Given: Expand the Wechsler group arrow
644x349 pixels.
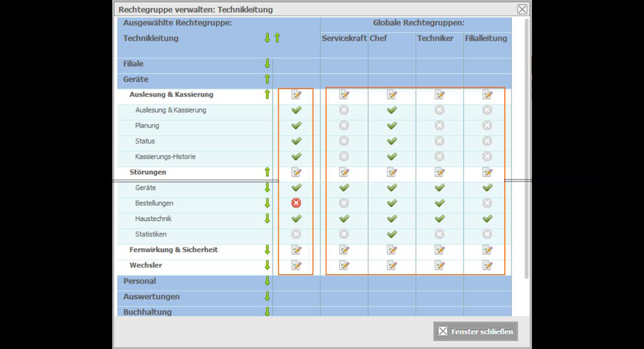Looking at the screenshot, I should click(267, 265).
